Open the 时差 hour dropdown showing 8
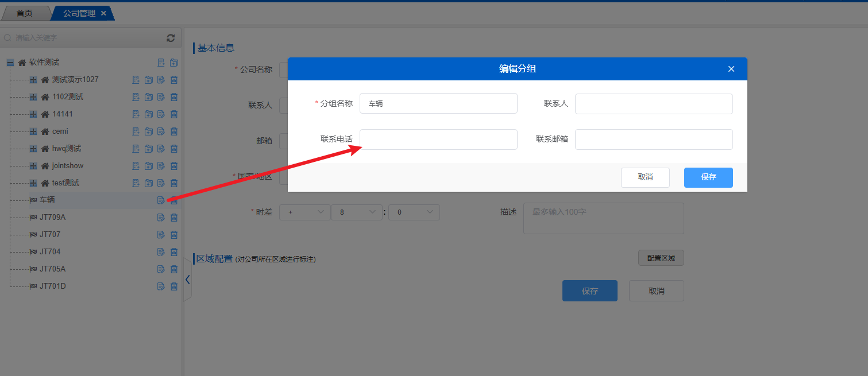This screenshot has width=868, height=376. coord(357,212)
